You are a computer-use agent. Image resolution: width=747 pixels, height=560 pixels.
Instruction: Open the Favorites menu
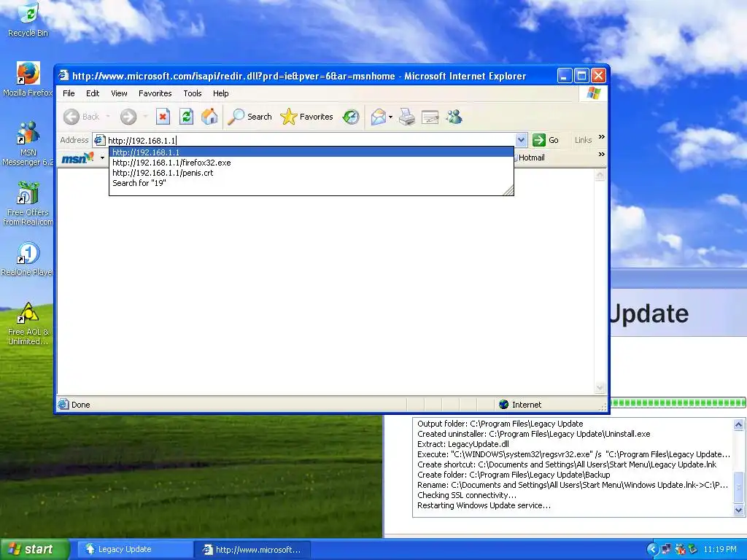[155, 93]
